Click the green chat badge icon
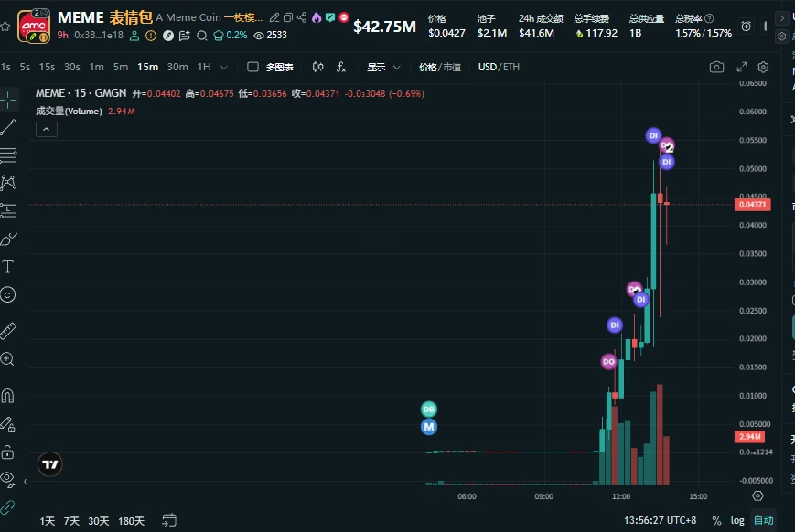This screenshot has height=532, width=795. tap(330, 17)
